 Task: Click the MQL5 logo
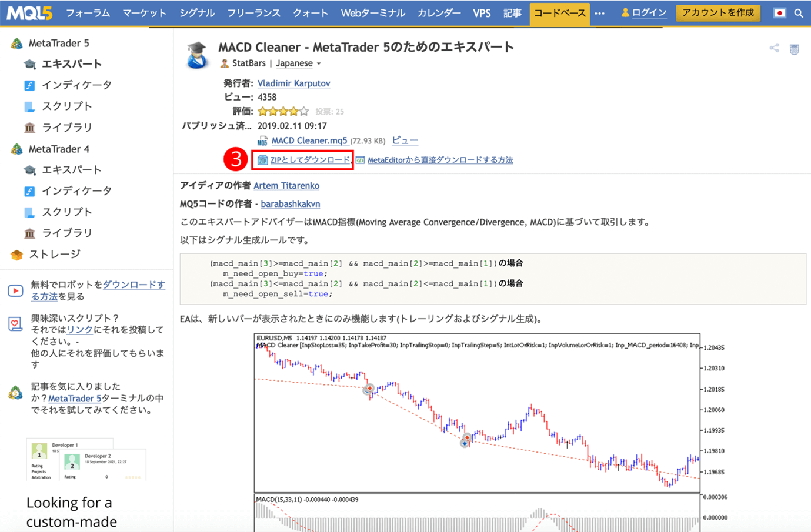coord(29,12)
